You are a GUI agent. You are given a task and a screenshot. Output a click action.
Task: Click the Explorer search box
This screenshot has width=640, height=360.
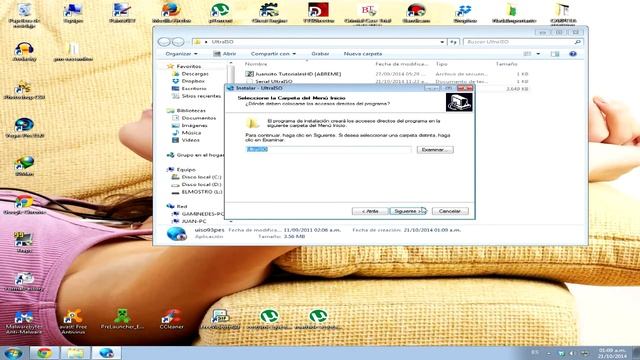click(x=523, y=42)
